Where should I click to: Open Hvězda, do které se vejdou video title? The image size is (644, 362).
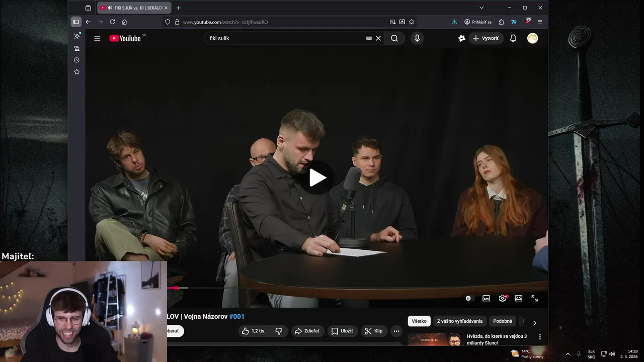(x=497, y=339)
